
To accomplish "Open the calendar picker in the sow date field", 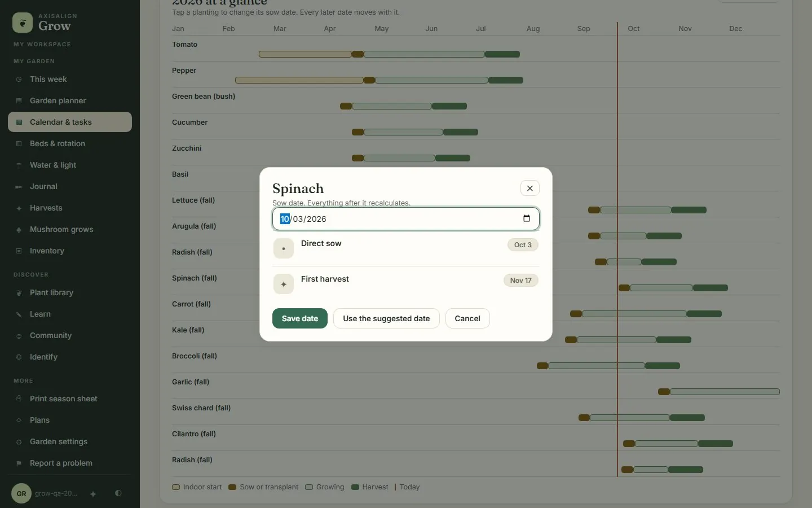I will 527,218.
